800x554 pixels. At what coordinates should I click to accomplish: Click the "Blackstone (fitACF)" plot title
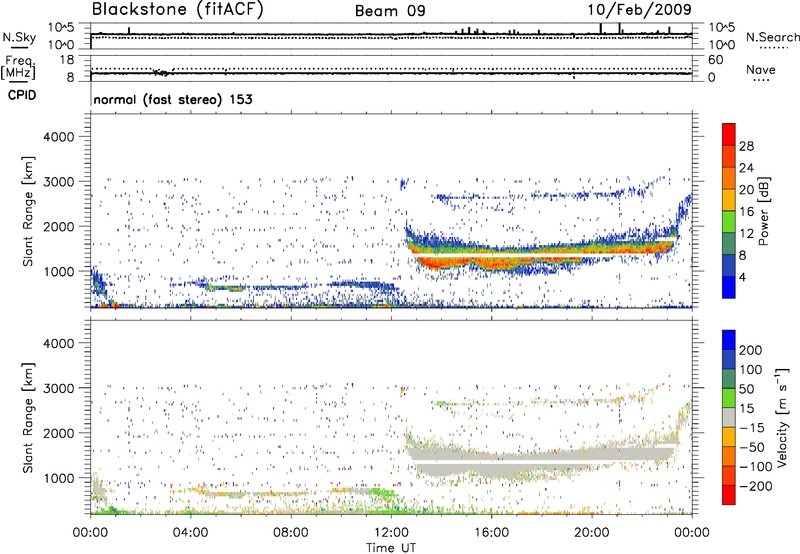[178, 9]
